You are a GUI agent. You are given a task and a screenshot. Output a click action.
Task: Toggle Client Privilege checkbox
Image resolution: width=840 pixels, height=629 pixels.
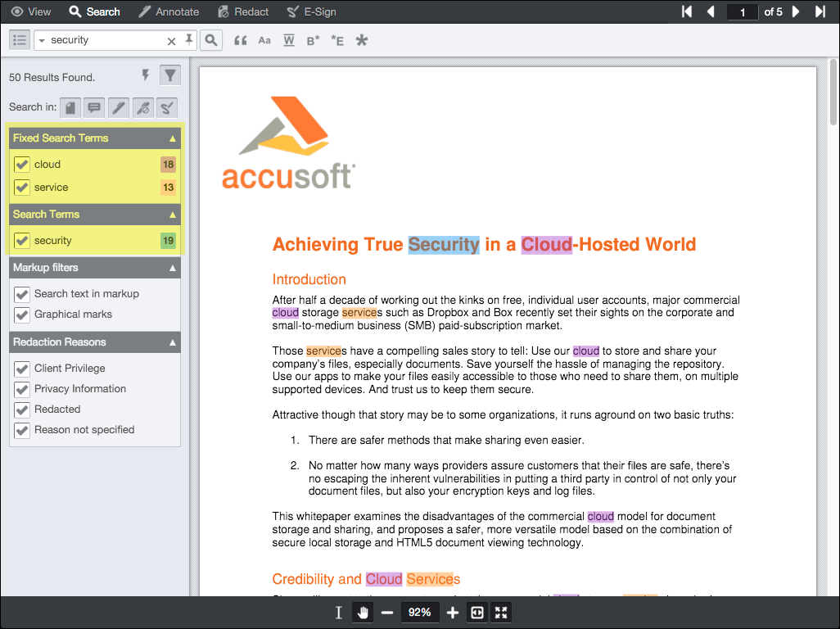pos(22,369)
